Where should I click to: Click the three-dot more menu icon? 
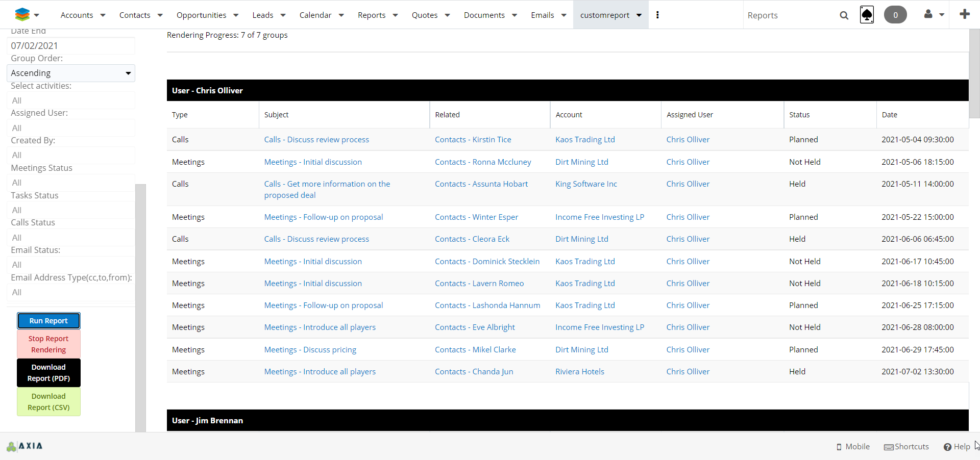(657, 15)
